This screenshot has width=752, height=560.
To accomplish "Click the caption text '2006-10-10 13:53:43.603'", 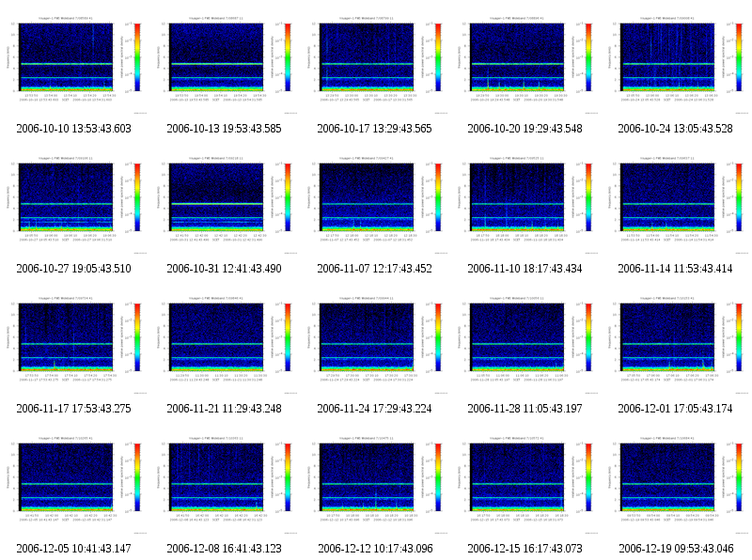I will [74, 129].
